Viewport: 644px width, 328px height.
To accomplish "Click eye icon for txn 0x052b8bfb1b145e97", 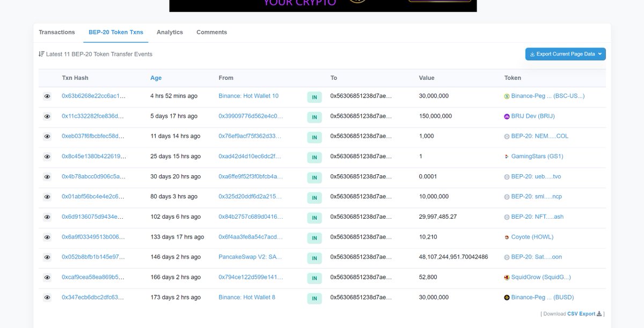I will click(47, 257).
